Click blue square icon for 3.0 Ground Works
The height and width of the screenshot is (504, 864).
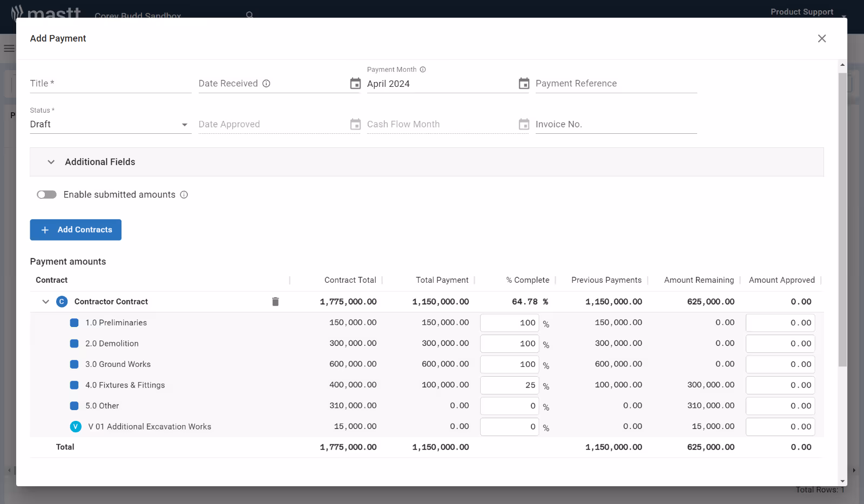pyautogui.click(x=75, y=364)
